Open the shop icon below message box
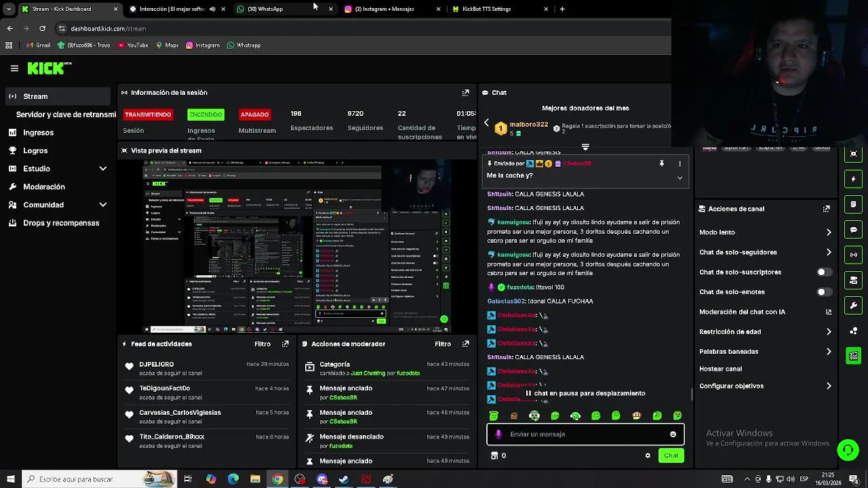 pyautogui.click(x=494, y=455)
